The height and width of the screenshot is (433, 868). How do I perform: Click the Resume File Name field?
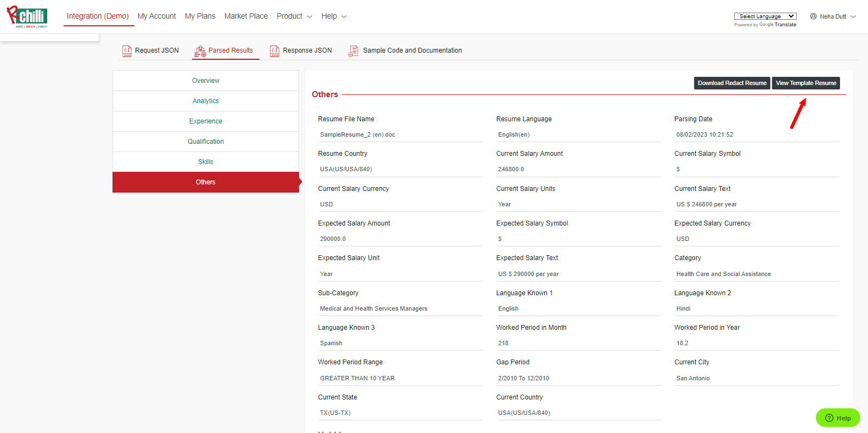tap(401, 134)
